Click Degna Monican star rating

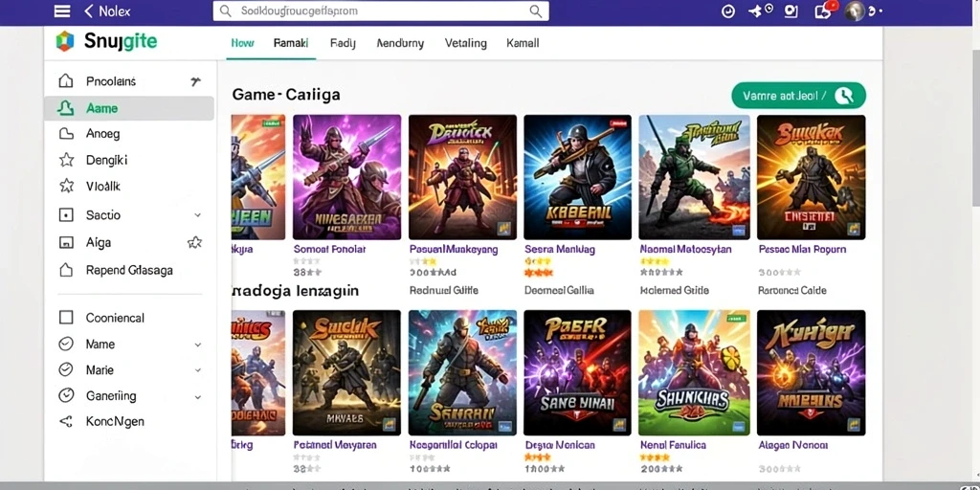[x=538, y=457]
